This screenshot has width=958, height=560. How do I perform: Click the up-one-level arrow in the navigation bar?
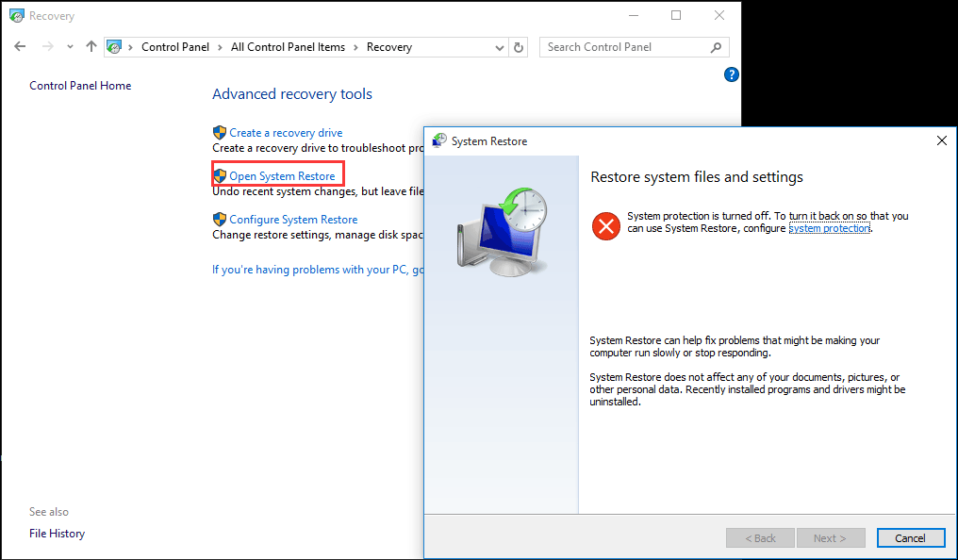[91, 46]
